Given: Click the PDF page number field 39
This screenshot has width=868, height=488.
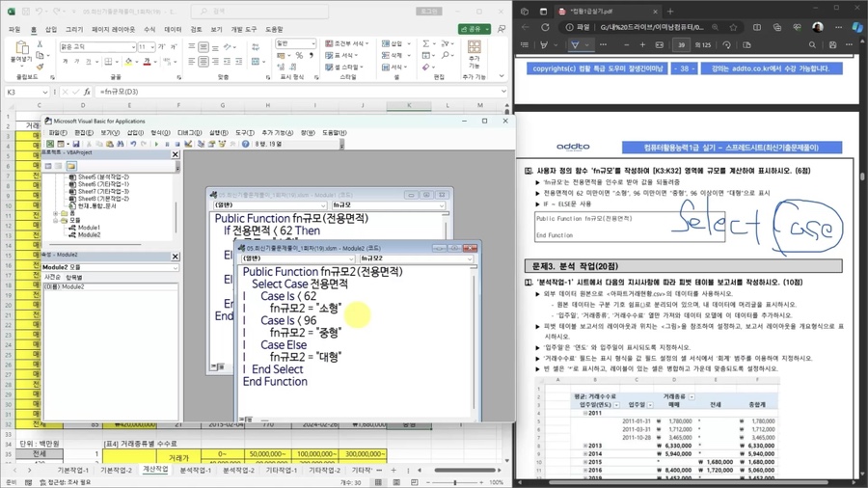Looking at the screenshot, I should (x=681, y=45).
